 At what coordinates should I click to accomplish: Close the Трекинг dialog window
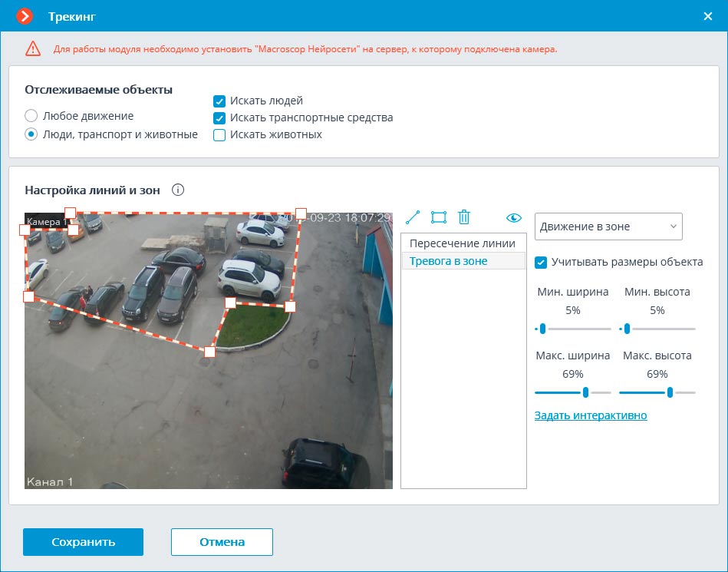point(707,16)
